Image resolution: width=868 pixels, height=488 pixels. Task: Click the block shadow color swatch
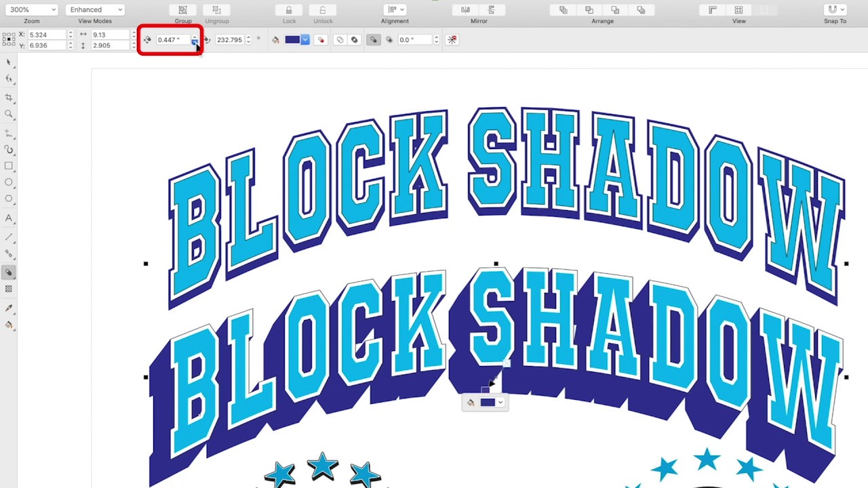(292, 40)
